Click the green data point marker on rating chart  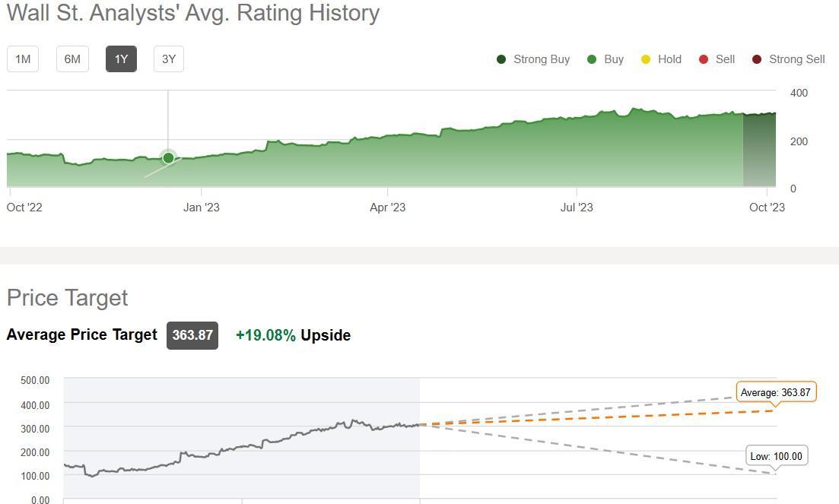168,158
